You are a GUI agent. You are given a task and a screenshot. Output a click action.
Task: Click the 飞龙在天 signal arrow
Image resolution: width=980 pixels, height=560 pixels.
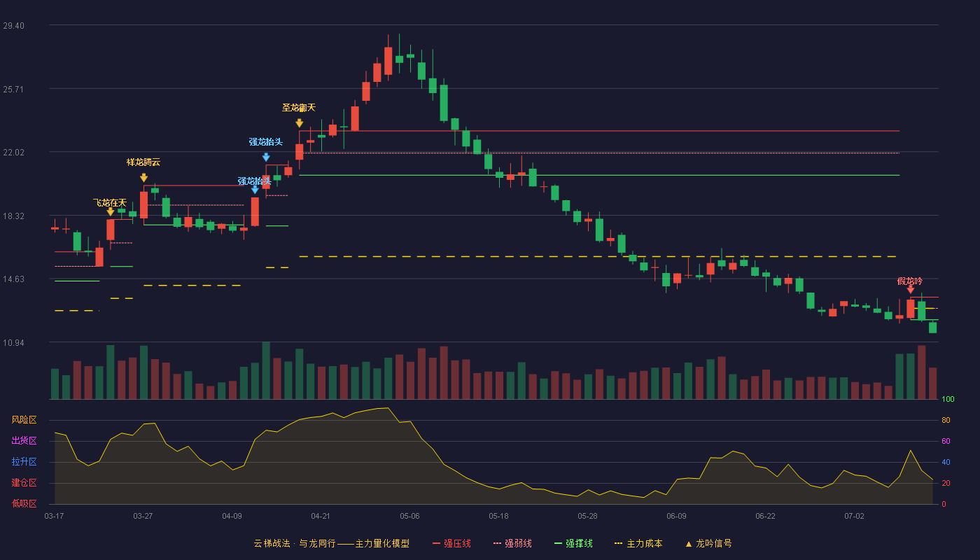pos(111,212)
